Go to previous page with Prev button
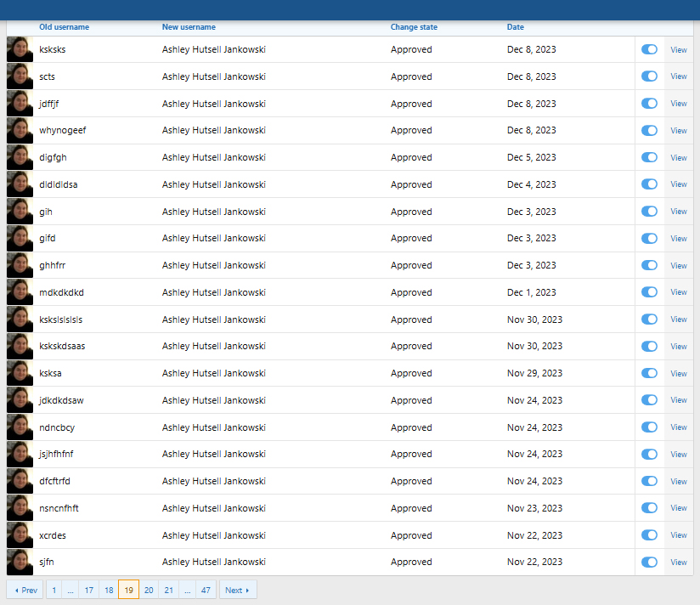 25,590
